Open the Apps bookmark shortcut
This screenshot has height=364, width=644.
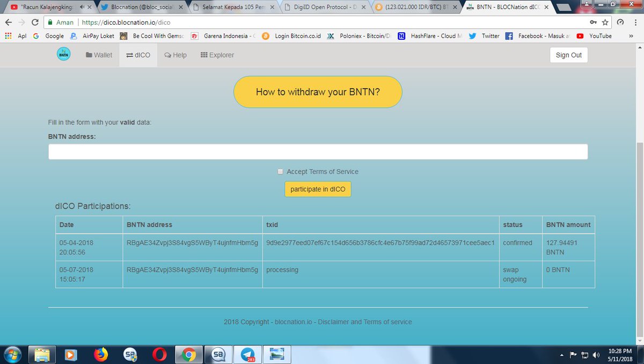pyautogui.click(x=16, y=36)
